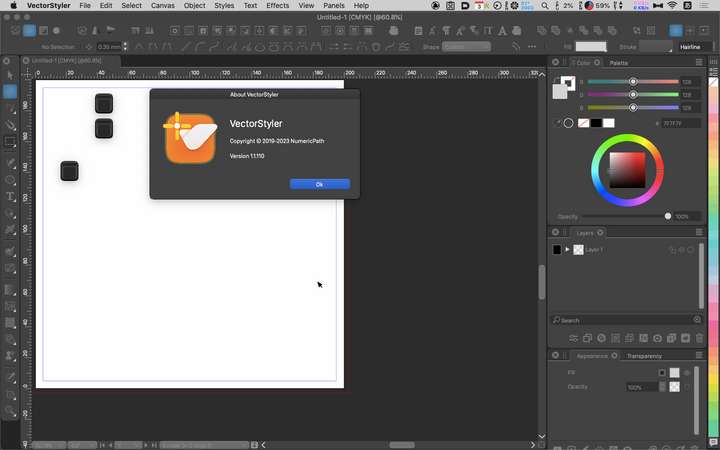Expand Layer 1 with the disclosure triangle
The height and width of the screenshot is (450, 720).
click(x=567, y=249)
